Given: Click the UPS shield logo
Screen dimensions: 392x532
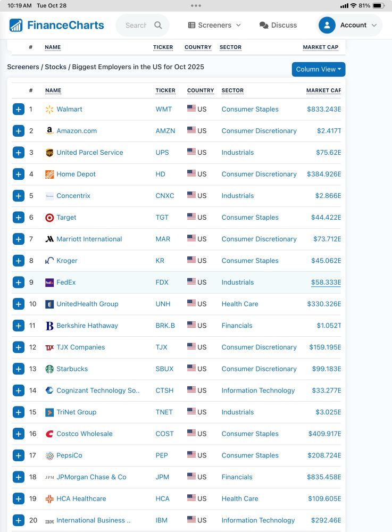Looking at the screenshot, I should 49,153.
